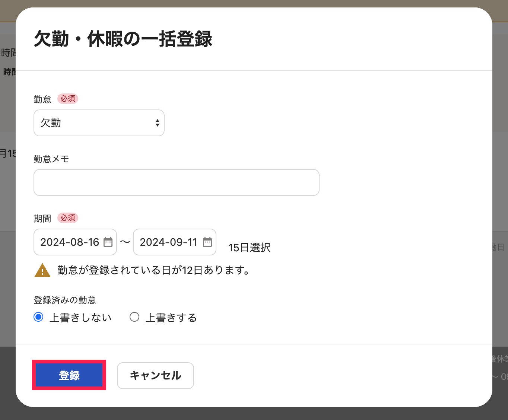The height and width of the screenshot is (420, 508).
Task: Click the 15日選択 text
Action: 249,248
